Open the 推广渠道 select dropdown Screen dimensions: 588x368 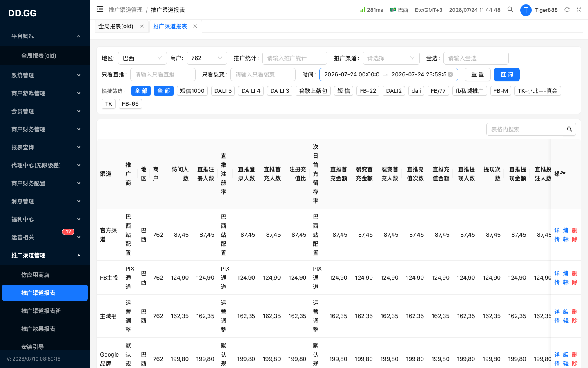pyautogui.click(x=391, y=58)
